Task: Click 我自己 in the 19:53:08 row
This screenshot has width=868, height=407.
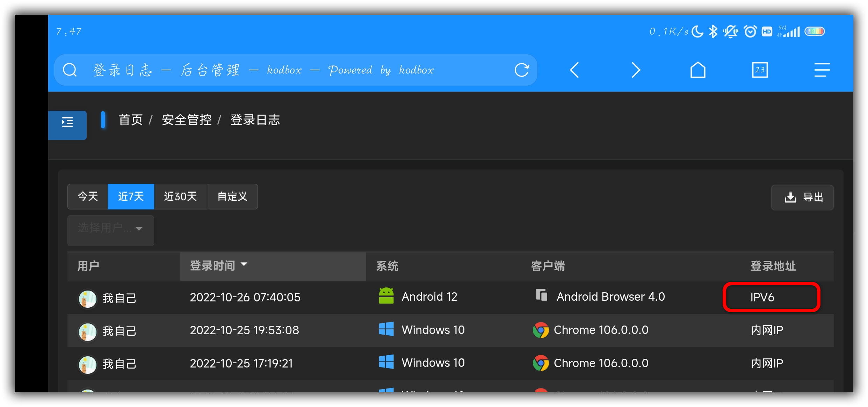Action: pyautogui.click(x=120, y=331)
